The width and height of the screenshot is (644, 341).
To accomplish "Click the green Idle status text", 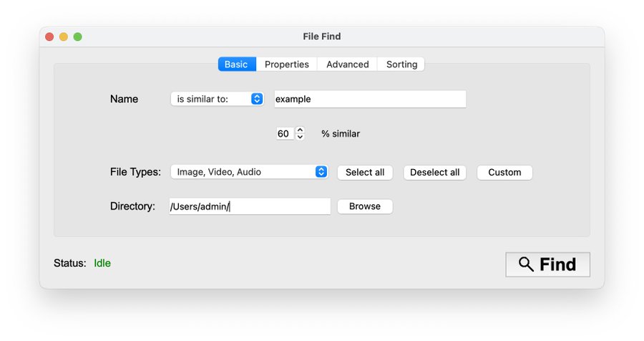I will pos(102,263).
